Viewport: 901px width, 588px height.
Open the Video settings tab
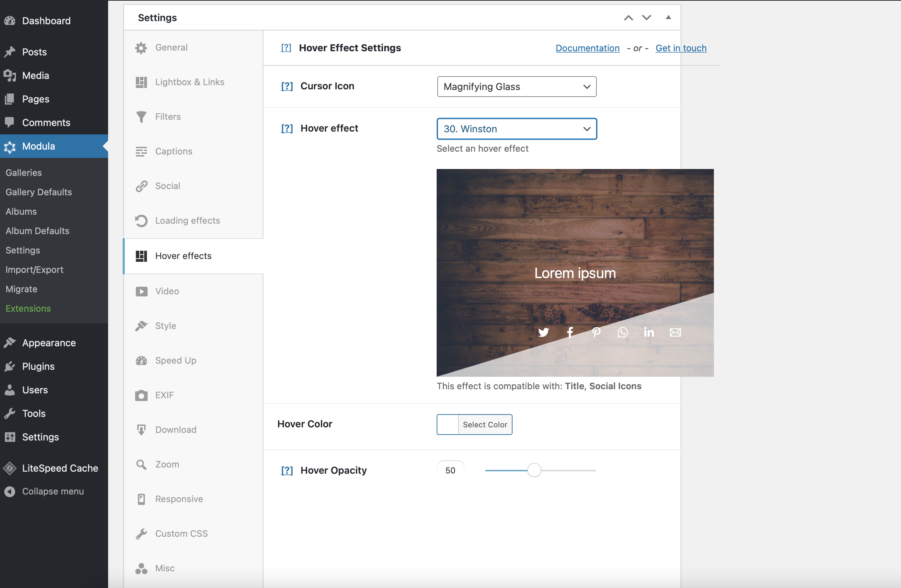pyautogui.click(x=193, y=291)
